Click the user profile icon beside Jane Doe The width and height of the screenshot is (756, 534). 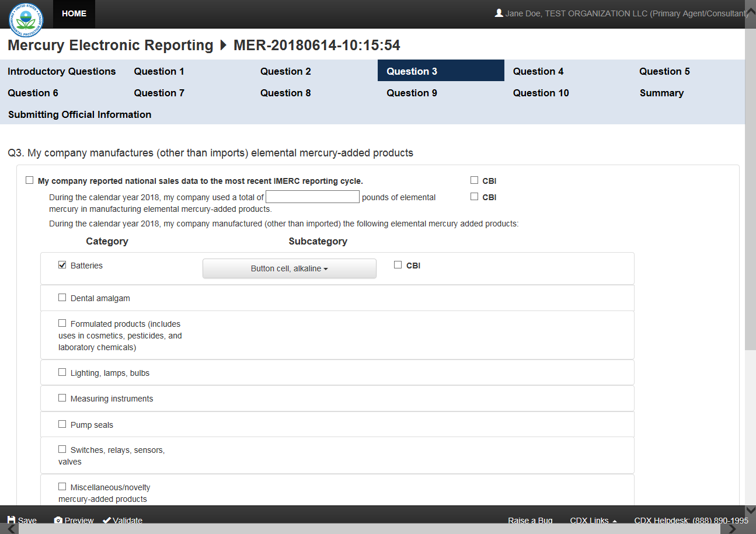(499, 13)
